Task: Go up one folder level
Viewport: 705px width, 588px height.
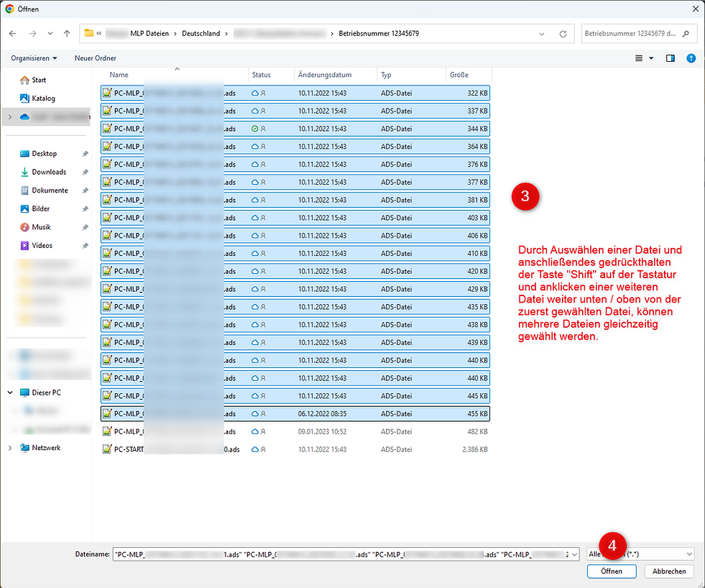Action: 67,33
